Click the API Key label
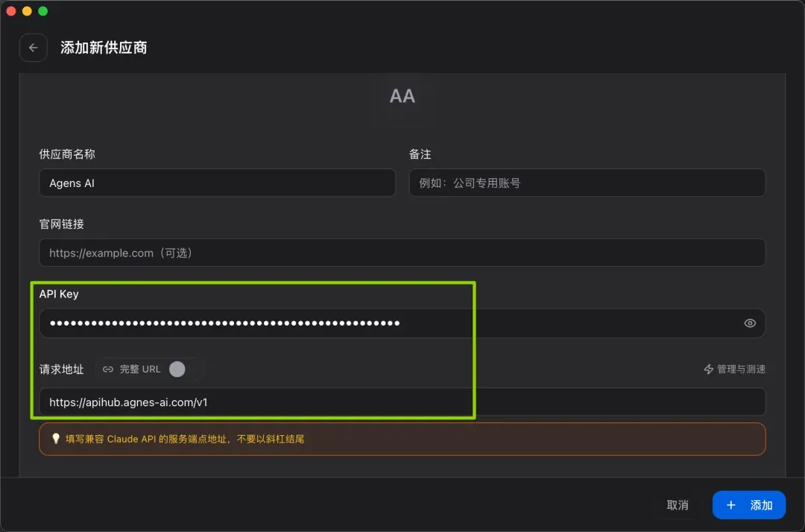 [59, 294]
